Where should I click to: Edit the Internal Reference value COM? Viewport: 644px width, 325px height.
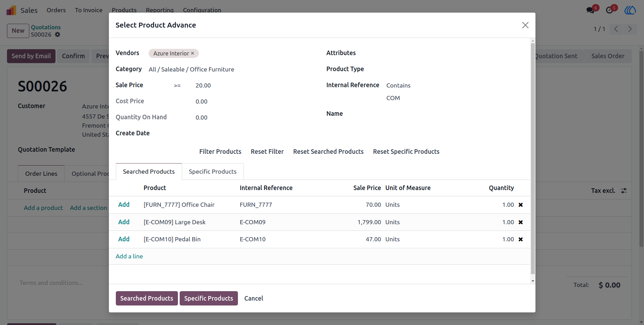pos(455,98)
